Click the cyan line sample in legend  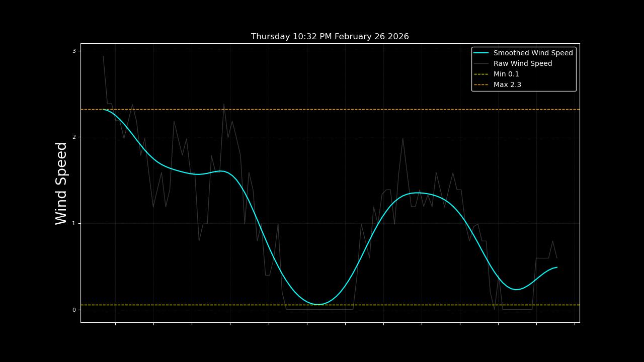(x=481, y=53)
